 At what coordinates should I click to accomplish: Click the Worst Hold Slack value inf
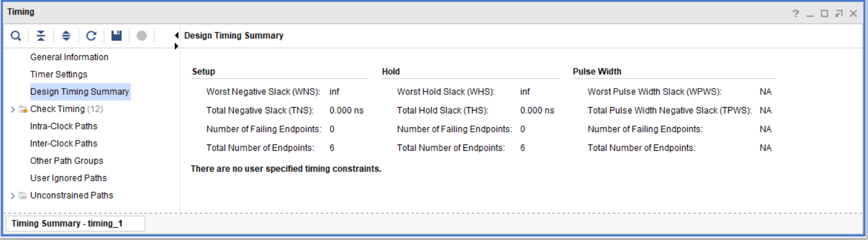point(525,92)
